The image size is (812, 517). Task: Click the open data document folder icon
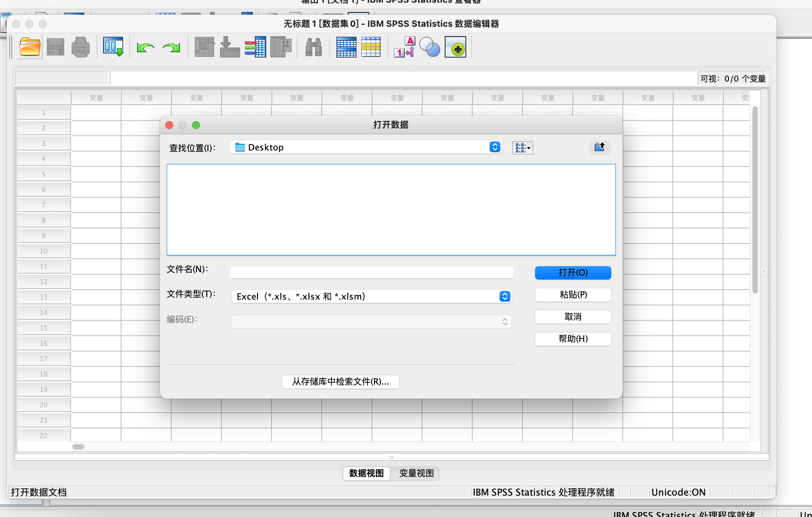pyautogui.click(x=30, y=47)
